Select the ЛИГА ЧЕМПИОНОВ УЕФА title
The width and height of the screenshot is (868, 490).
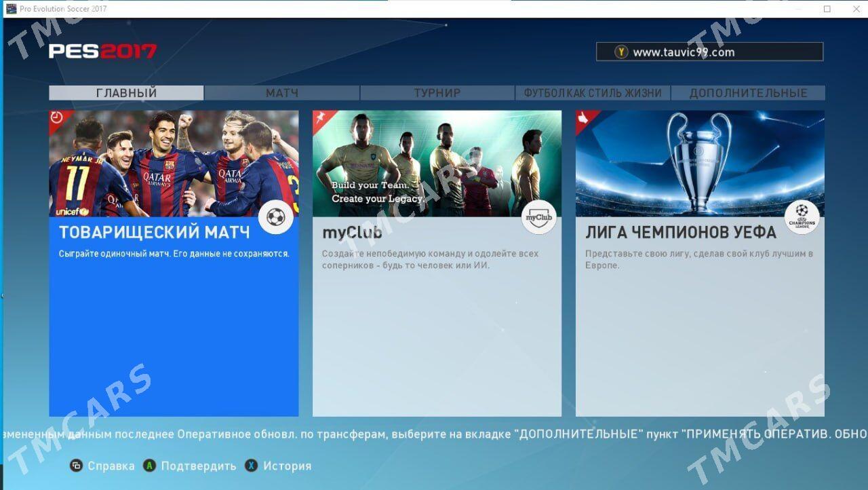[x=681, y=232]
